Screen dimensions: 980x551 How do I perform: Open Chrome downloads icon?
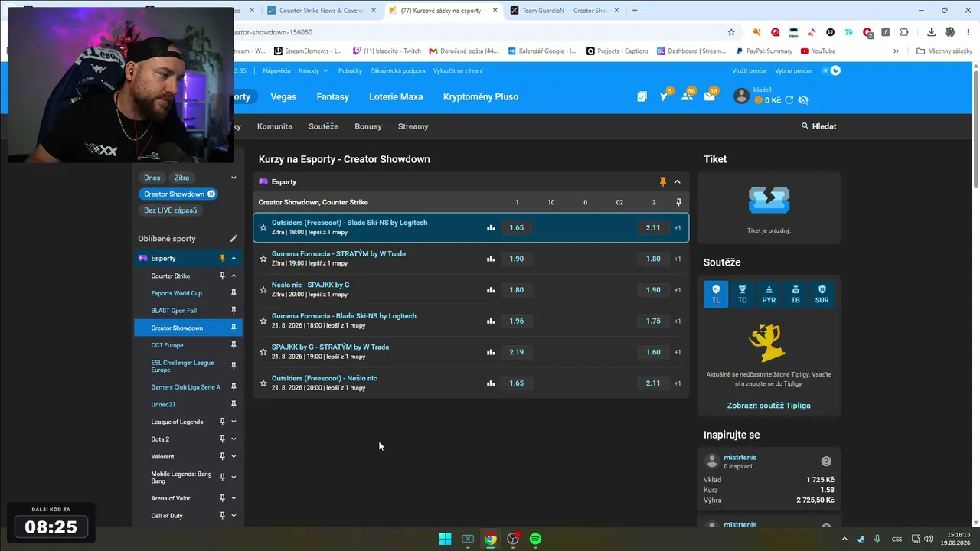931,32
